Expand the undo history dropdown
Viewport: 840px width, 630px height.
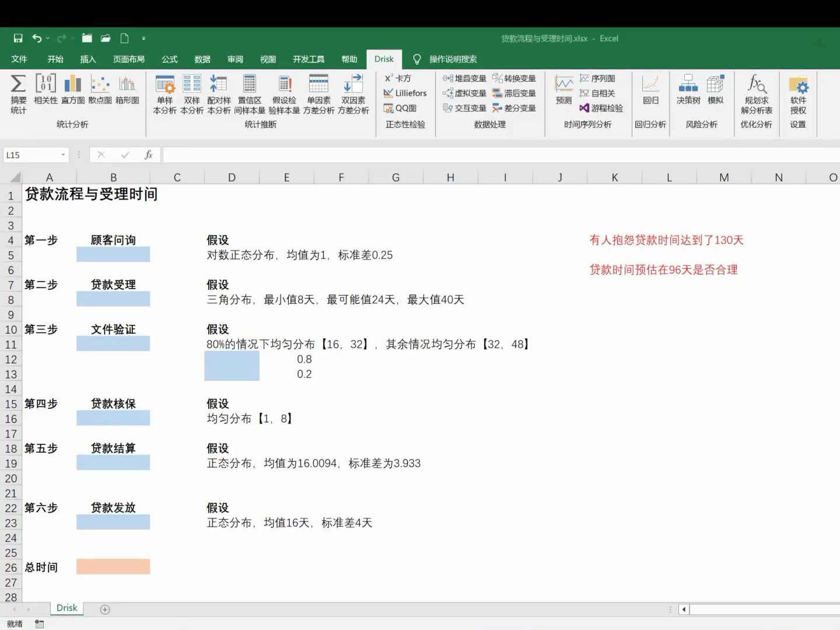(x=47, y=38)
